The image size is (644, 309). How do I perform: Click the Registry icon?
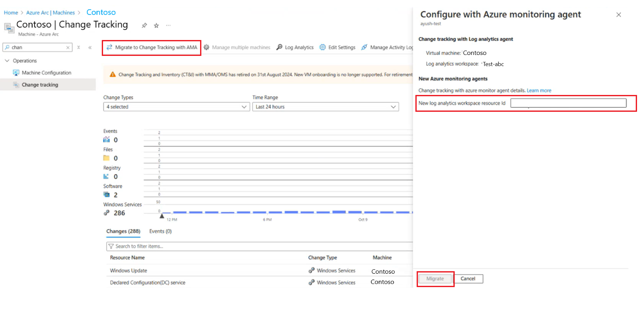pos(106,177)
